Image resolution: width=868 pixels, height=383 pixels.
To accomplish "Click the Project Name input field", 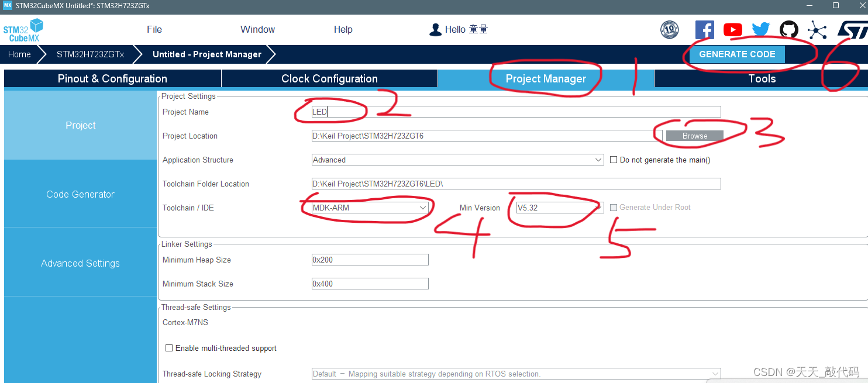I will (516, 112).
